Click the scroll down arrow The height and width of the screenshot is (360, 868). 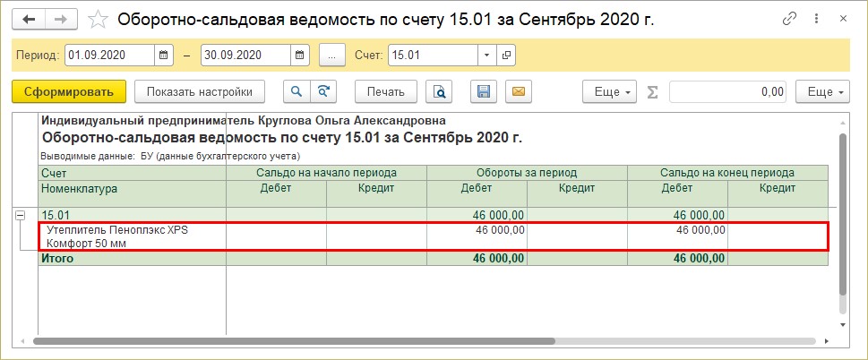(x=843, y=324)
